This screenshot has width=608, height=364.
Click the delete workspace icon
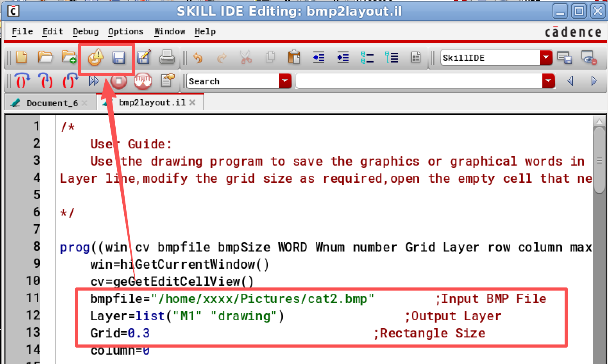(589, 58)
